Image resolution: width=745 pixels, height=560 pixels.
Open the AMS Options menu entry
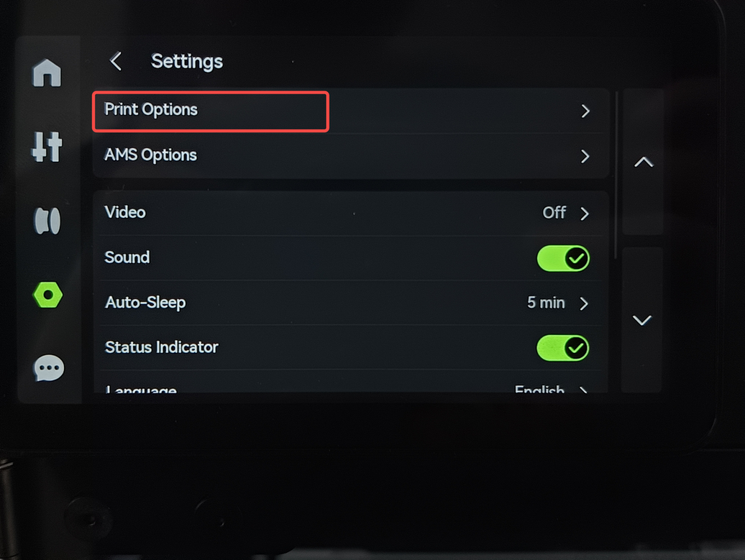pyautogui.click(x=151, y=155)
